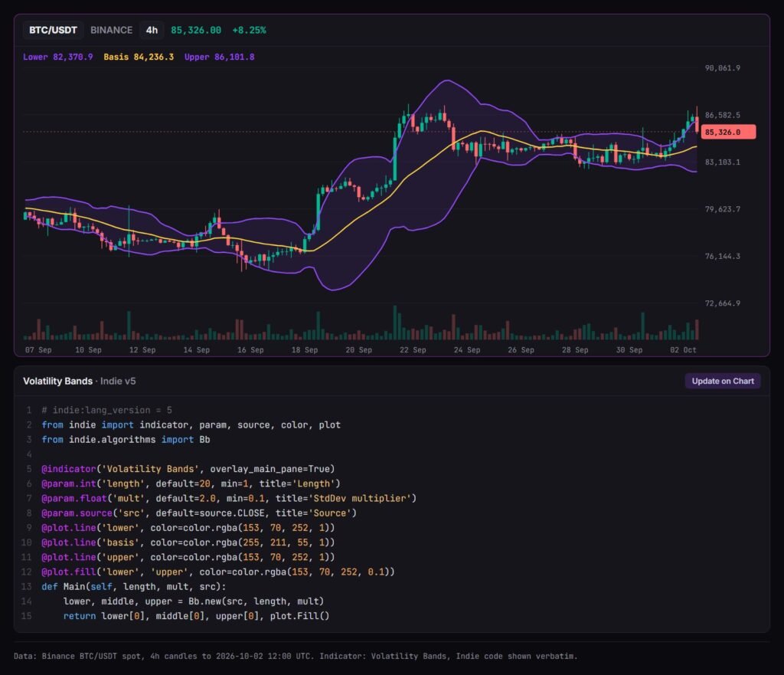Screen dimensions: 784x675
Task: Click the 85,326.00 price in header
Action: pyautogui.click(x=196, y=30)
